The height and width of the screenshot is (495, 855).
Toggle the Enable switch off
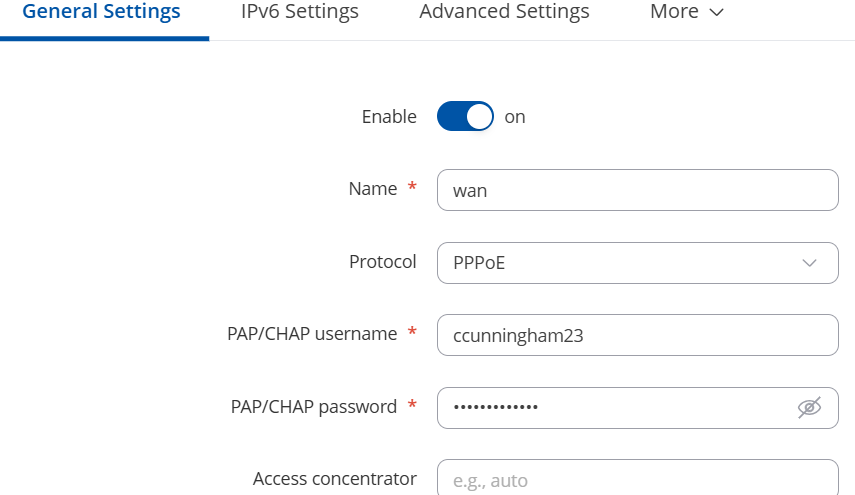pos(465,116)
